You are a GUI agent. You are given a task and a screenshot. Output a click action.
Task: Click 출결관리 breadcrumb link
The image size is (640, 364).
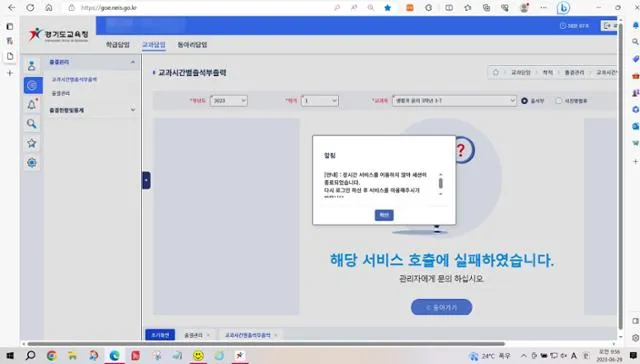574,72
